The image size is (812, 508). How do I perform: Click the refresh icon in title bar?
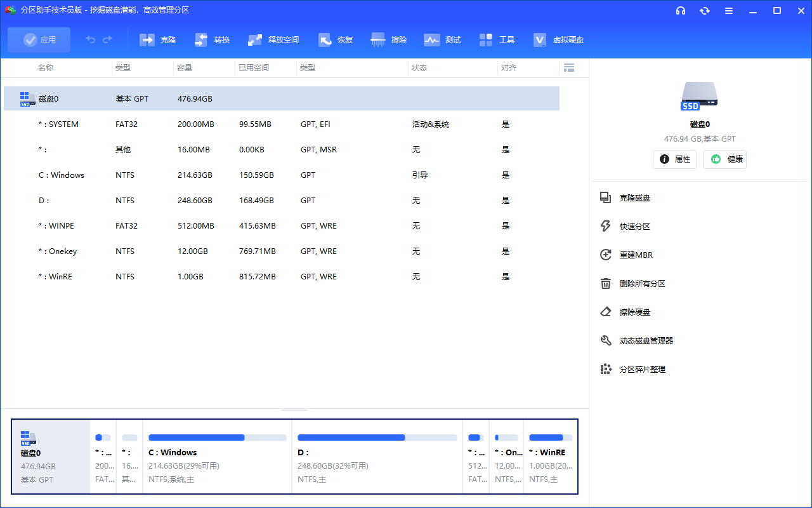pyautogui.click(x=705, y=11)
